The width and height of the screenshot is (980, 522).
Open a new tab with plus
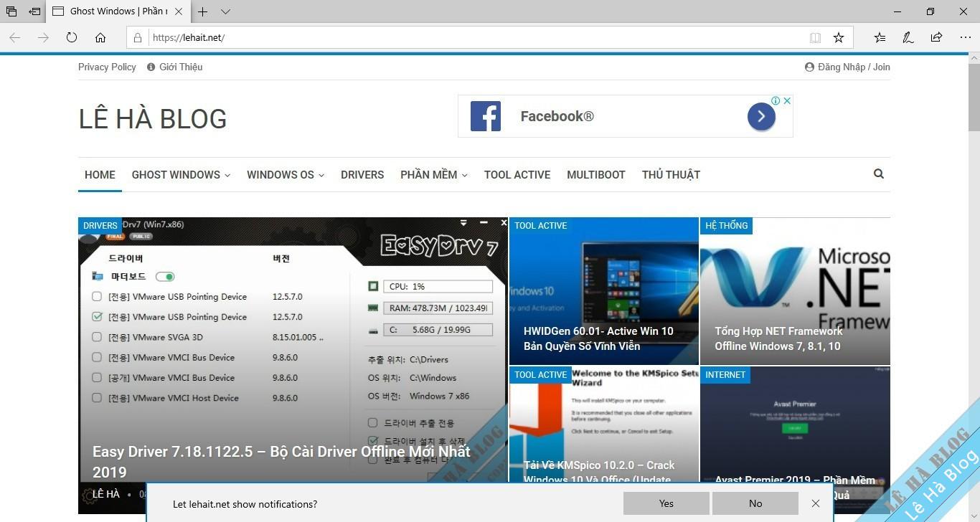click(x=203, y=11)
